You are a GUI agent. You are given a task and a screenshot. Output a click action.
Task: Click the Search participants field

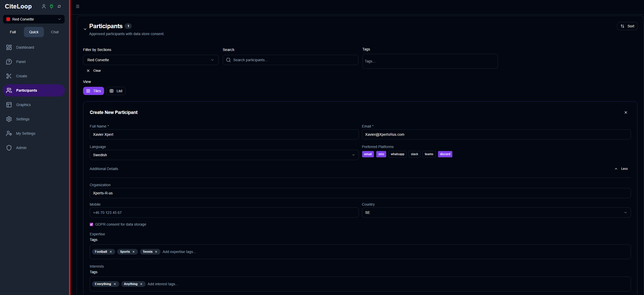click(x=290, y=60)
